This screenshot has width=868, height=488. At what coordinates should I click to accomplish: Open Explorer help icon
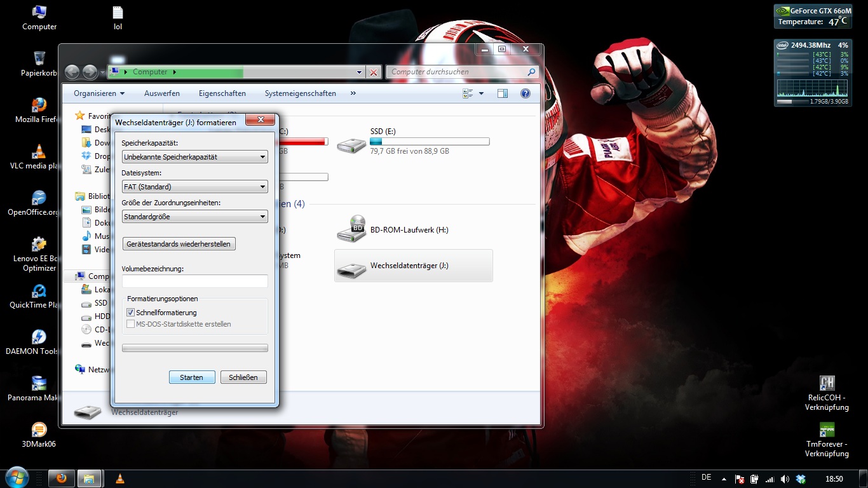click(526, 93)
